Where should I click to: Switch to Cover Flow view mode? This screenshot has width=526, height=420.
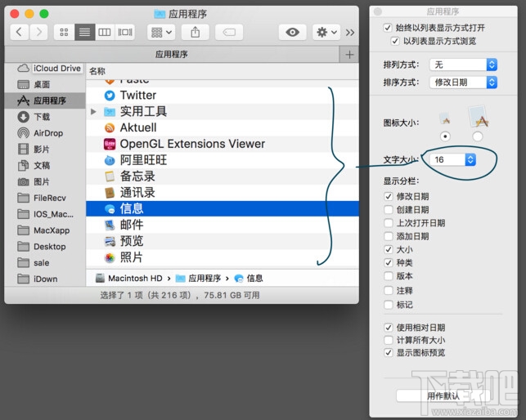(x=125, y=32)
